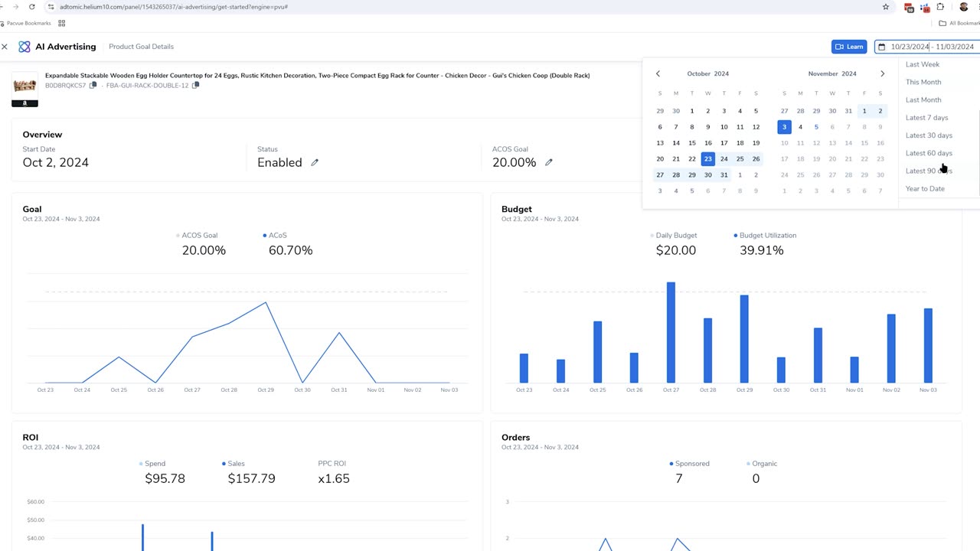Choose the Last Week preset
This screenshot has height=551, width=980.
(x=923, y=64)
